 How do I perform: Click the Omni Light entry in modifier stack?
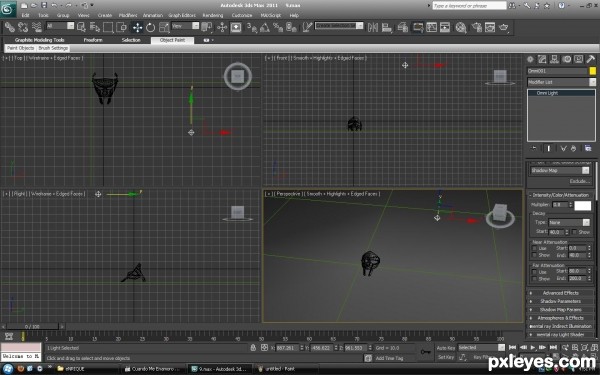coord(561,93)
